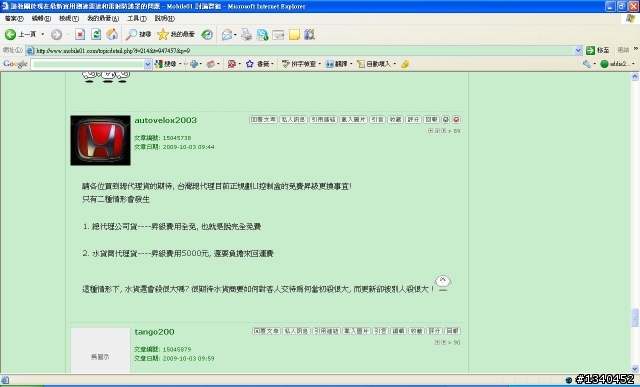
Task: Click into the Google toolbar search field
Action: pos(87,64)
